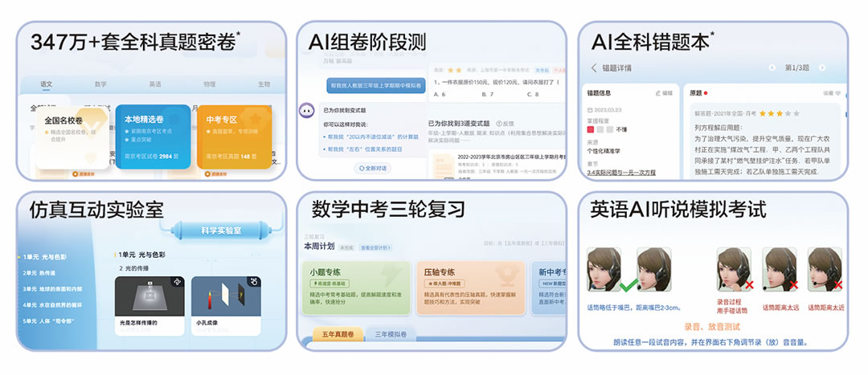This screenshot has width=868, height=375.
Task: Click the 编辑 edit pencil button
Action: click(664, 93)
